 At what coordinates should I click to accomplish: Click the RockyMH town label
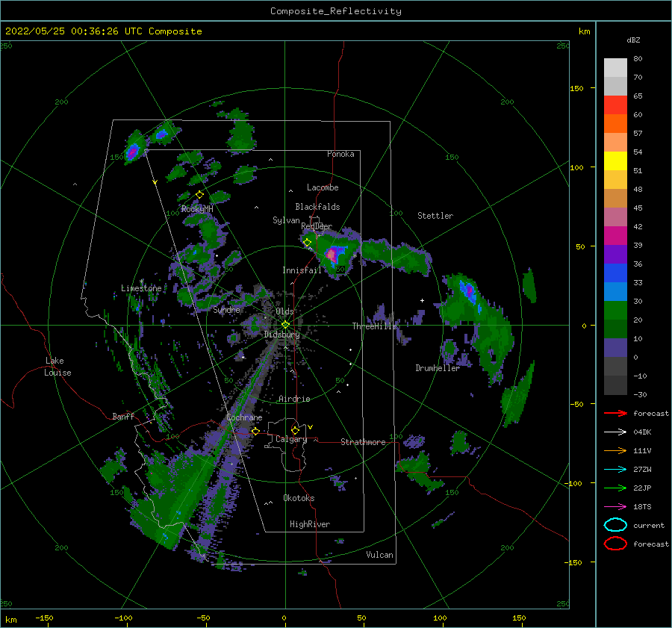[x=197, y=209]
